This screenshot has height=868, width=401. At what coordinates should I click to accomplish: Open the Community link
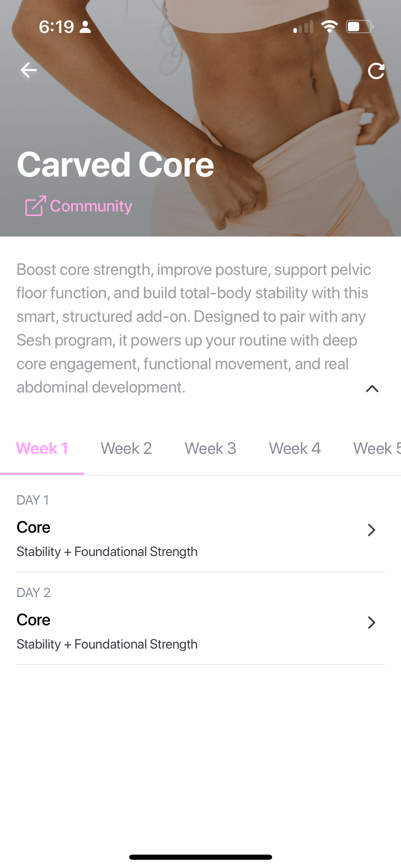pyautogui.click(x=91, y=206)
